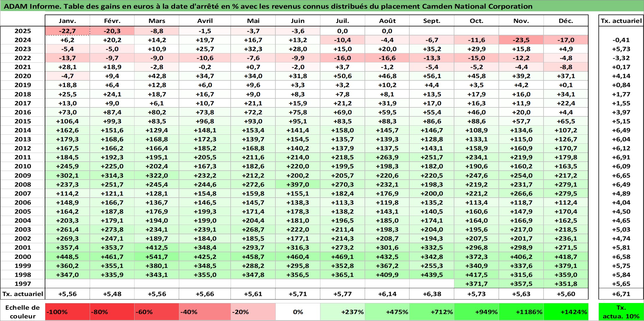Select the 2020 row label
This screenshot has width=644, height=321.
tap(23, 76)
